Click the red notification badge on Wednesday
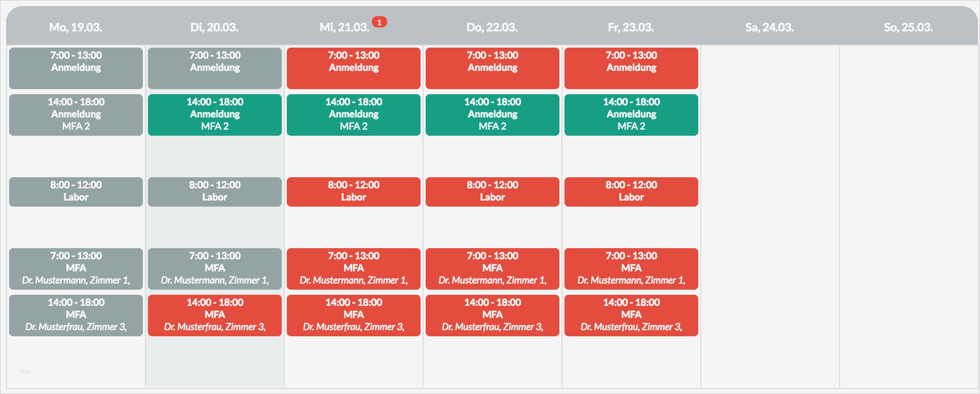The height and width of the screenshot is (394, 980). pyautogui.click(x=379, y=22)
